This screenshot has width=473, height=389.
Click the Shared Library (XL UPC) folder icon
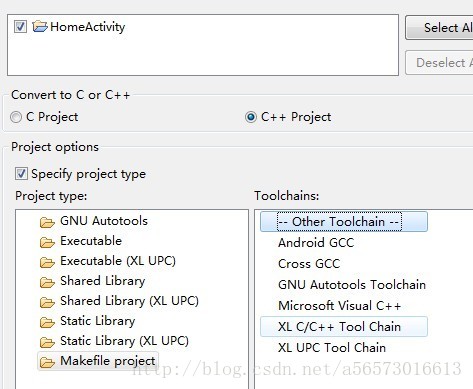pos(47,302)
